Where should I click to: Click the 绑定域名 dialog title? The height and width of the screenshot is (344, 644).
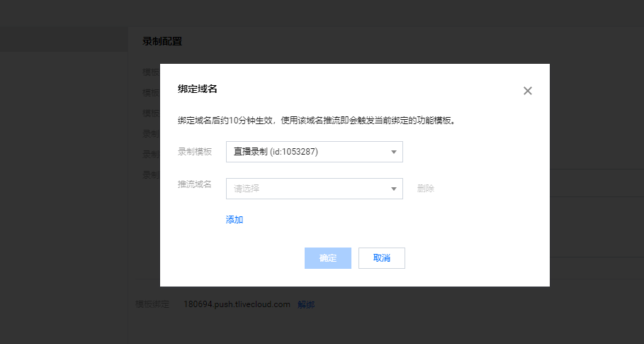(x=197, y=89)
